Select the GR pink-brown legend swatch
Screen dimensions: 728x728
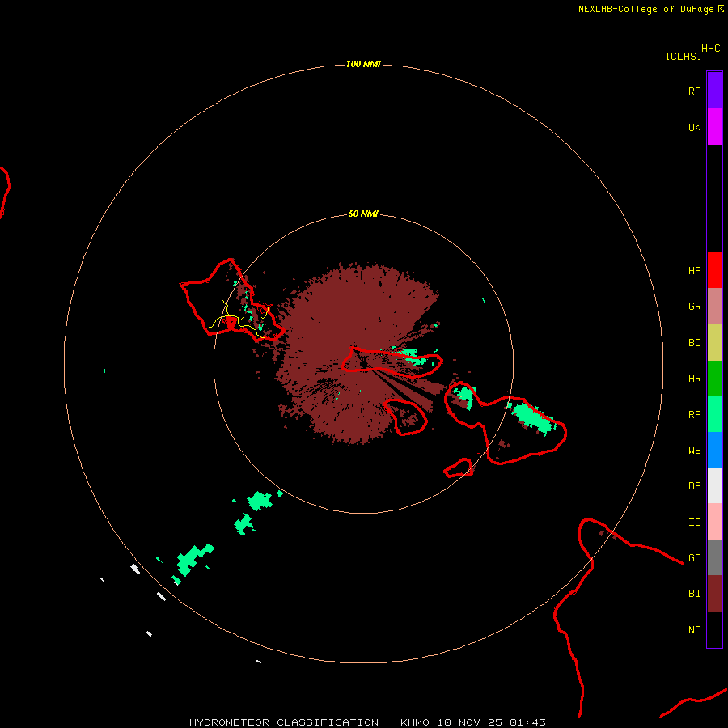point(714,307)
